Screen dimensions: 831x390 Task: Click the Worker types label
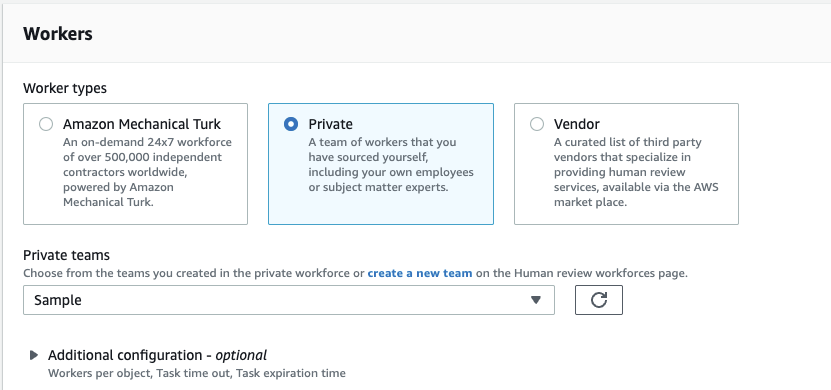(65, 88)
